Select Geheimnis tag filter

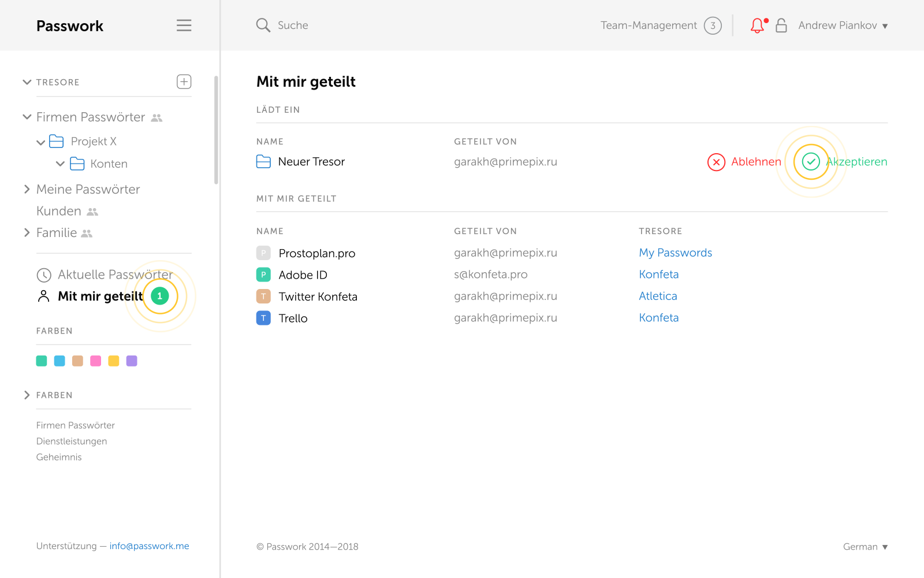59,457
